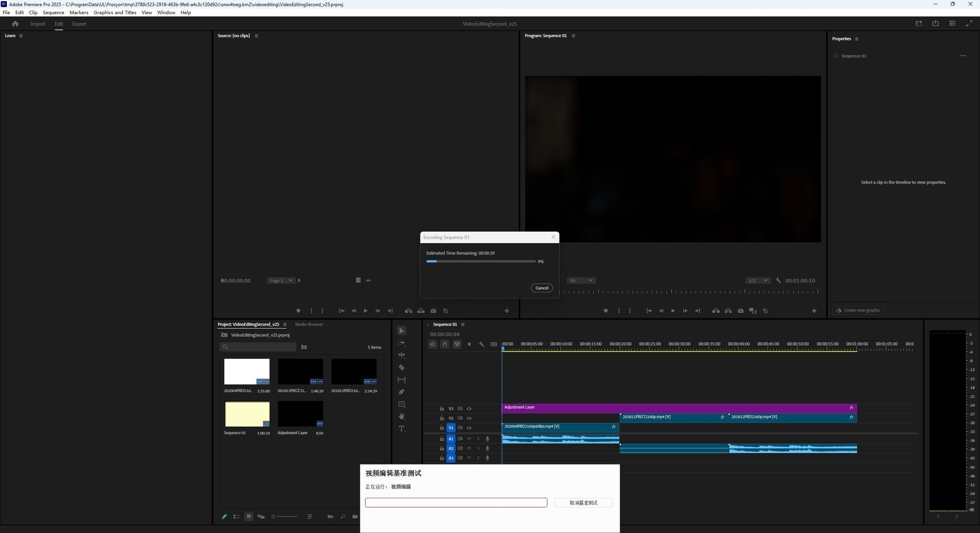Switch to the Media Browser tab
The height and width of the screenshot is (533, 980).
pos(309,324)
